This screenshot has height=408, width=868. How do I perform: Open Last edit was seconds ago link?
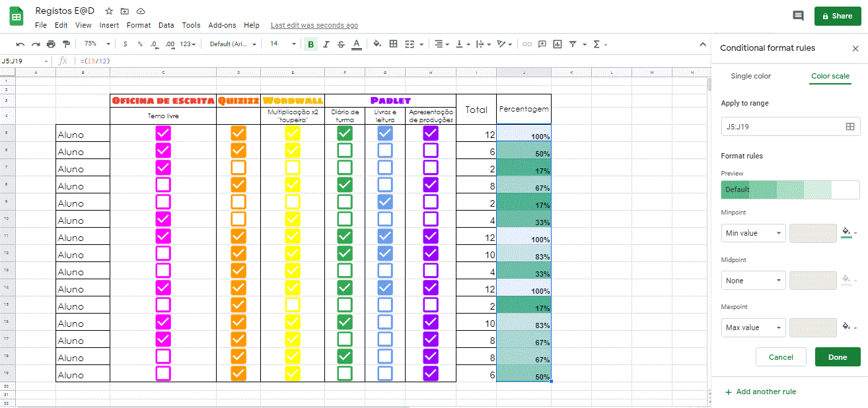click(x=314, y=25)
